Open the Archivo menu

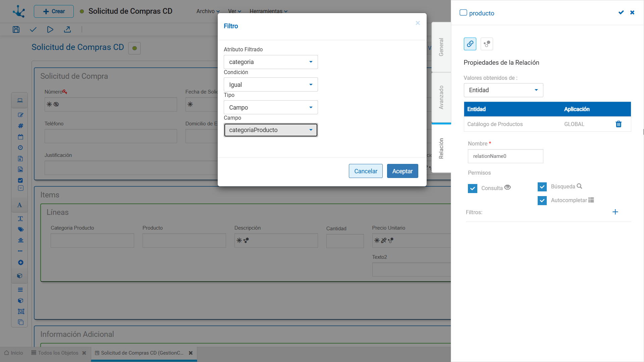(208, 11)
